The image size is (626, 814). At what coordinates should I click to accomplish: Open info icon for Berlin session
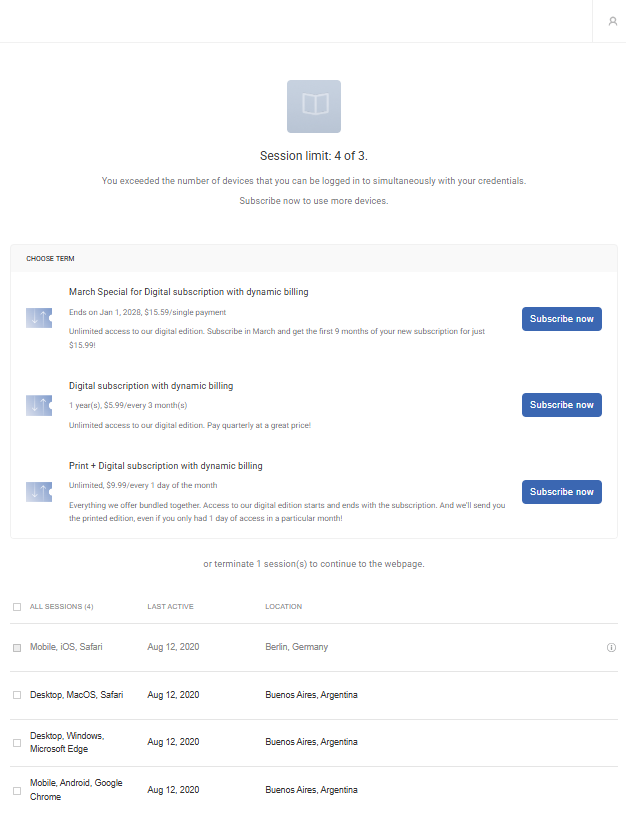[x=611, y=647]
